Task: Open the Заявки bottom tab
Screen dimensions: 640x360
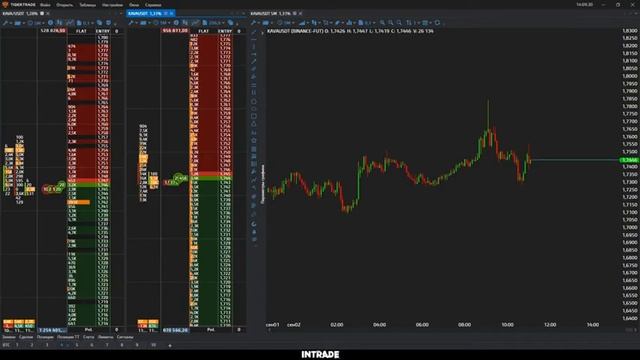Action: (9, 337)
